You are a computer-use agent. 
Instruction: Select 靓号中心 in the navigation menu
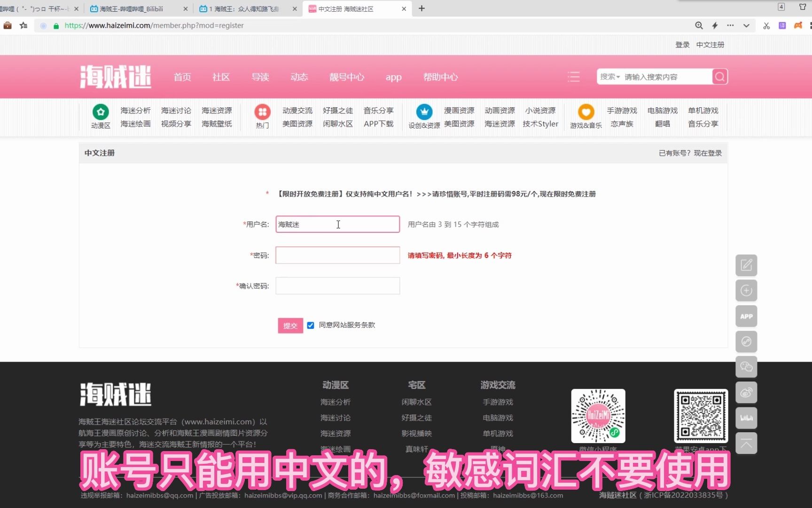click(x=347, y=77)
